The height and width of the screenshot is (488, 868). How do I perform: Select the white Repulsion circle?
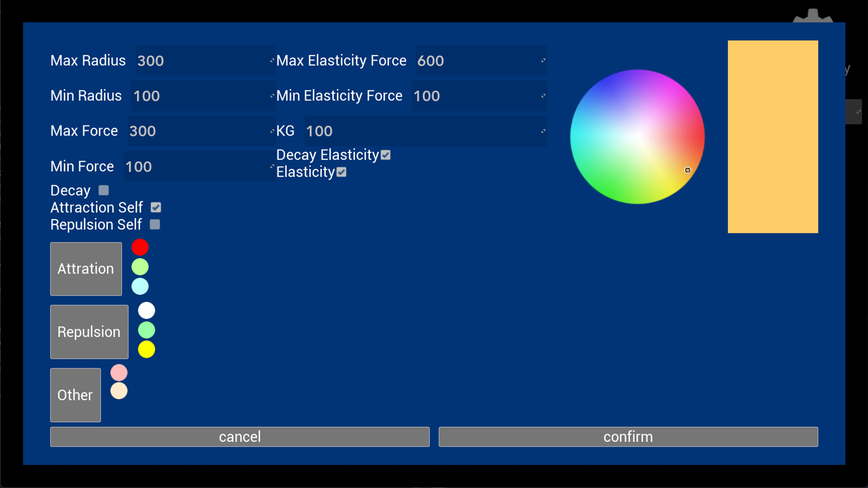[146, 310]
